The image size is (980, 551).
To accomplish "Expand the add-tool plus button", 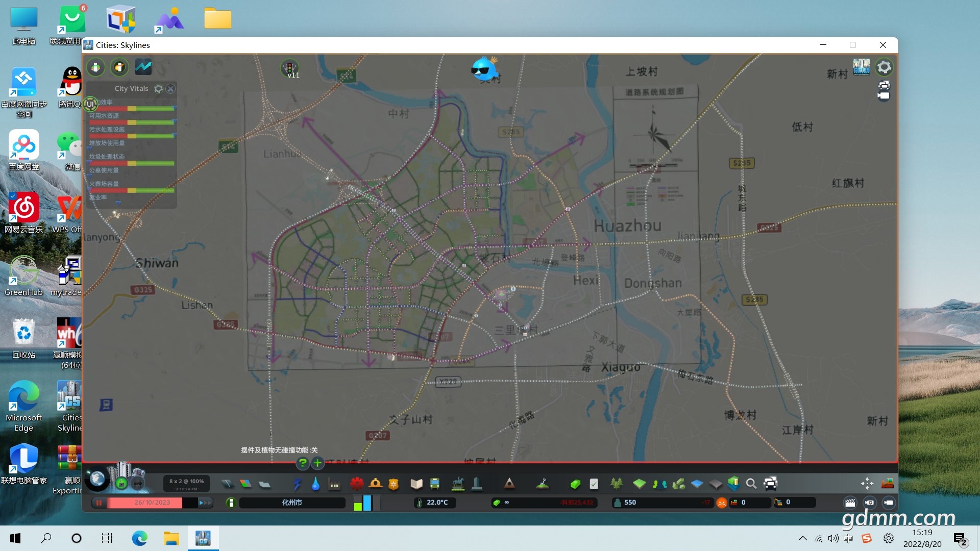I will [317, 463].
